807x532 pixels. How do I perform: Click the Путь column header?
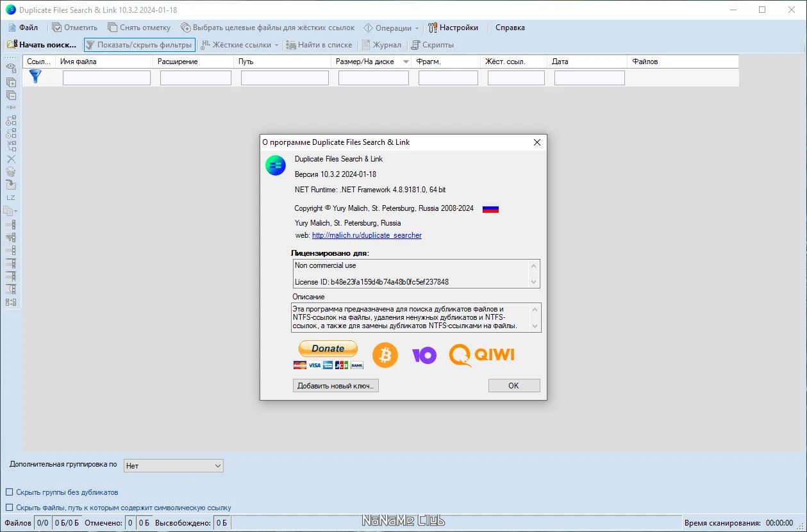coord(283,62)
